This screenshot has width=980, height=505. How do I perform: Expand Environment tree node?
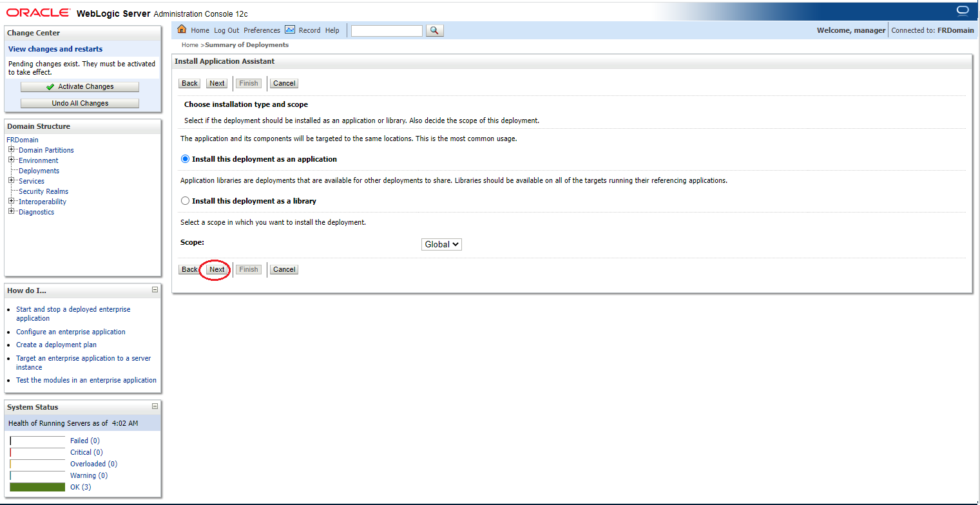pos(12,160)
